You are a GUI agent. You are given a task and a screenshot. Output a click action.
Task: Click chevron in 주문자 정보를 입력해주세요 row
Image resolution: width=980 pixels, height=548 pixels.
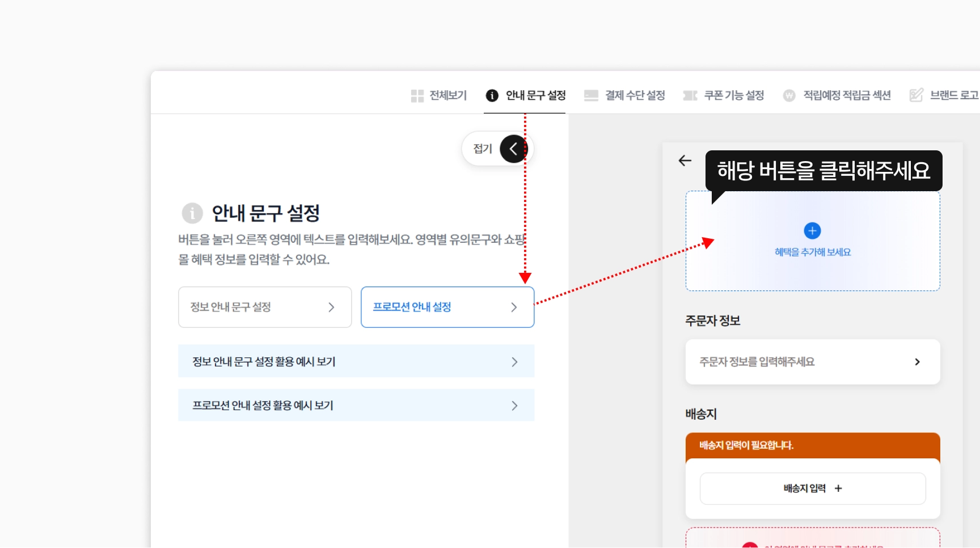917,362
